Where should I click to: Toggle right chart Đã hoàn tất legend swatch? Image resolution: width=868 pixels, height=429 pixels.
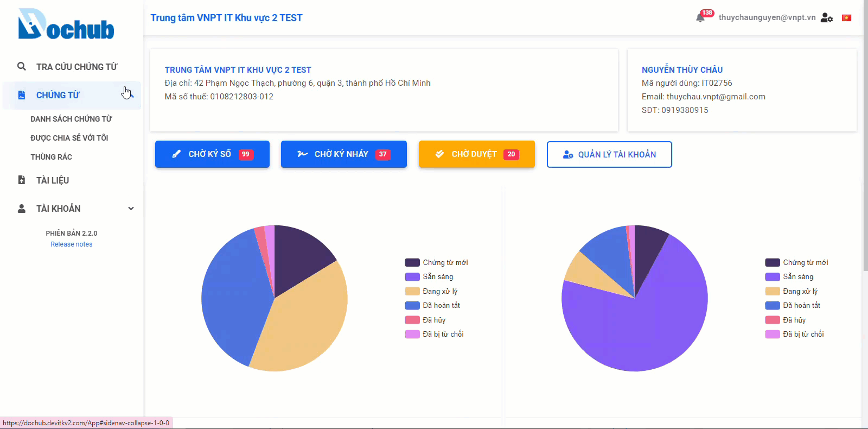[773, 306]
